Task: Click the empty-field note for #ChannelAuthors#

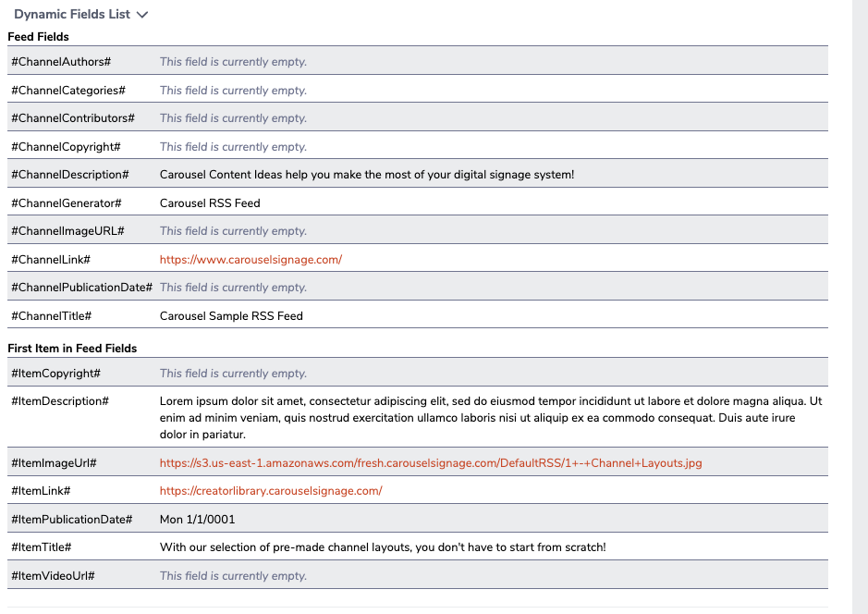Action: point(233,62)
